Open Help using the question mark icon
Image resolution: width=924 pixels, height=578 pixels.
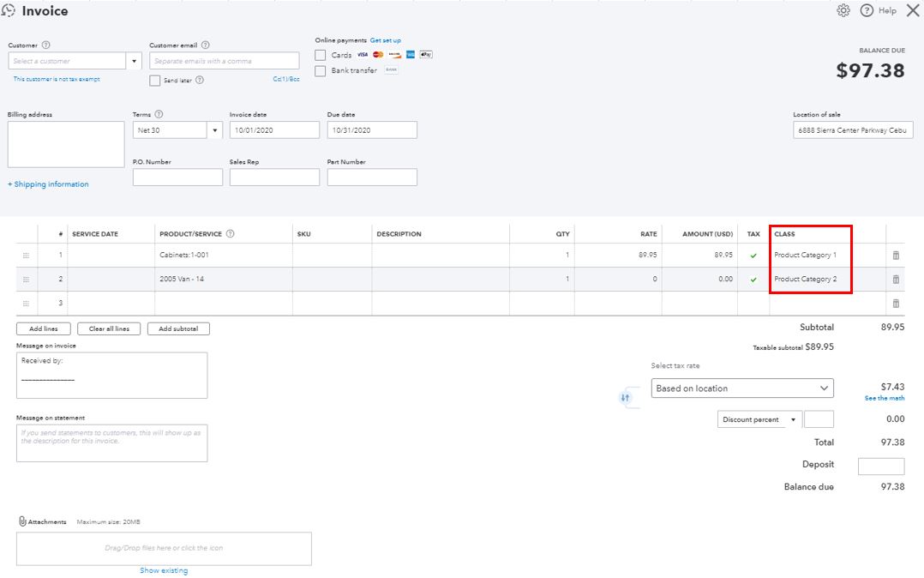pos(866,10)
